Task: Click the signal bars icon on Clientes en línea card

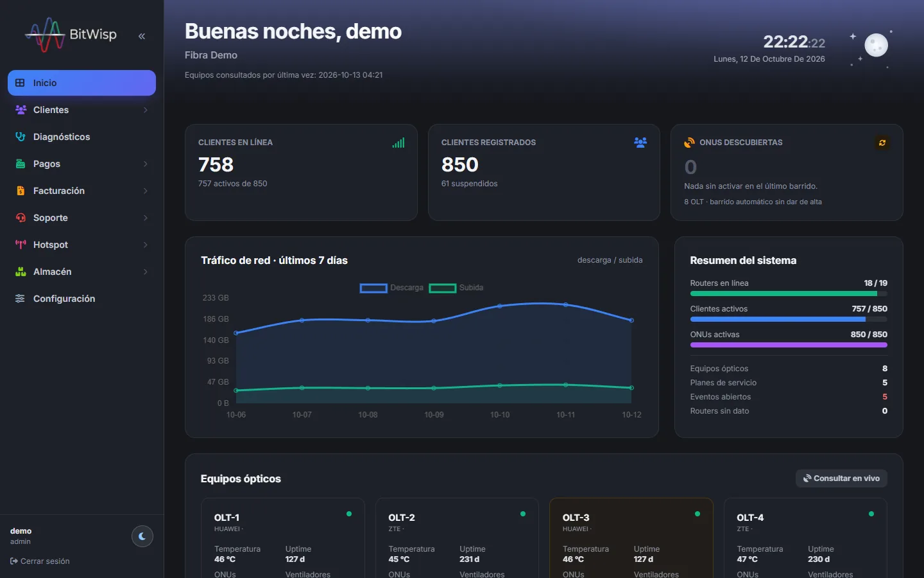Action: point(398,143)
